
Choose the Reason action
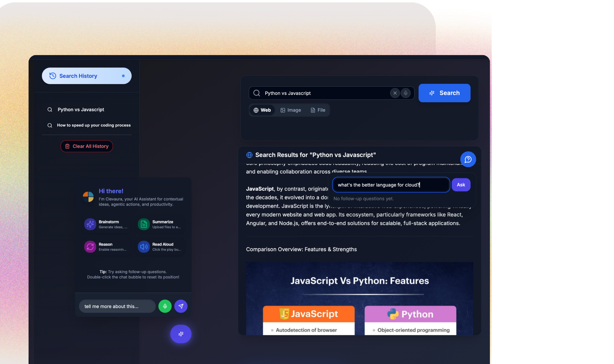coord(106,247)
